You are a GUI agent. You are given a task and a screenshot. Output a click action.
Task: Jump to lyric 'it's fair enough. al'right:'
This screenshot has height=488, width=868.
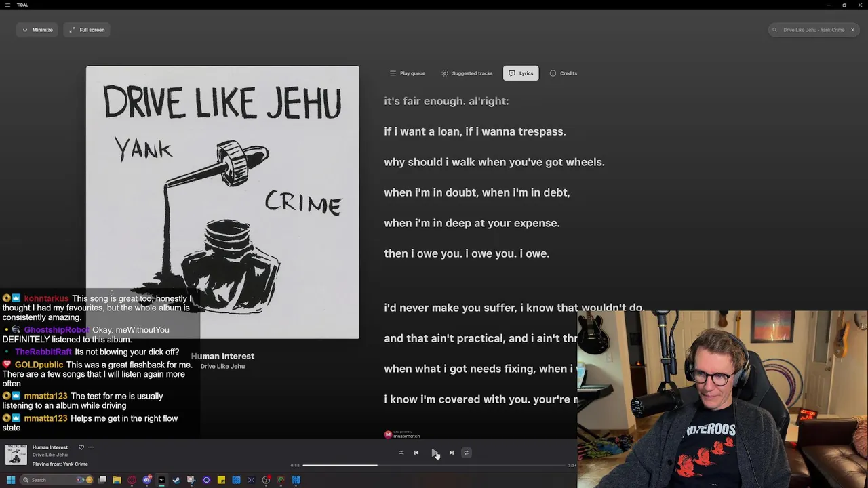click(x=446, y=101)
